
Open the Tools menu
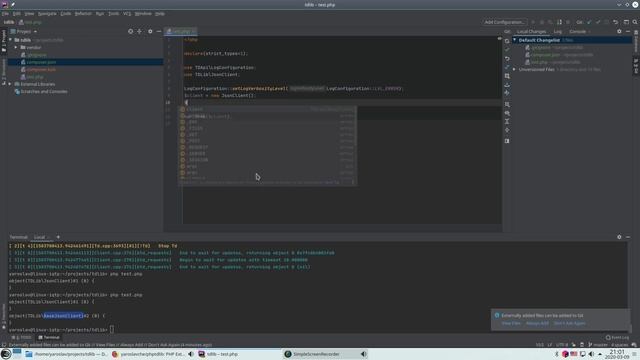pos(113,13)
